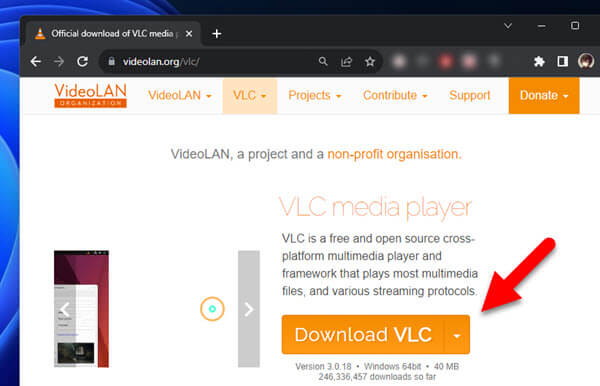Screen dimensions: 600x386
Task: Maximize the browser window
Action: point(575,26)
